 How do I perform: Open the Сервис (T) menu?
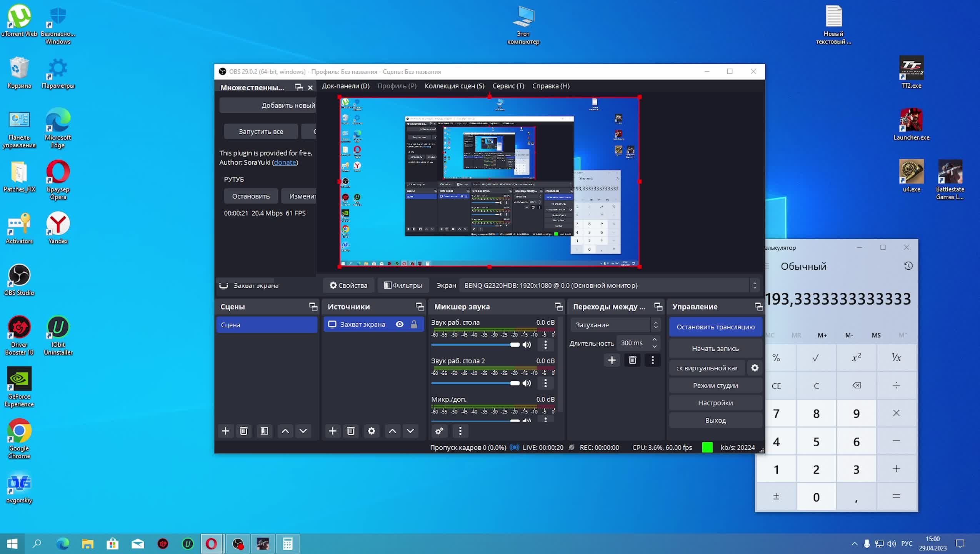pyautogui.click(x=508, y=86)
